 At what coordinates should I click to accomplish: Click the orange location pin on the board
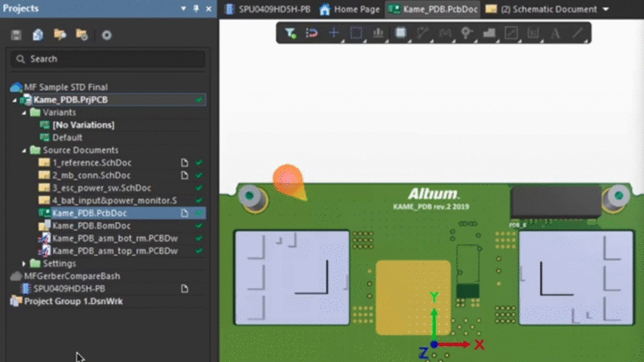tap(289, 182)
